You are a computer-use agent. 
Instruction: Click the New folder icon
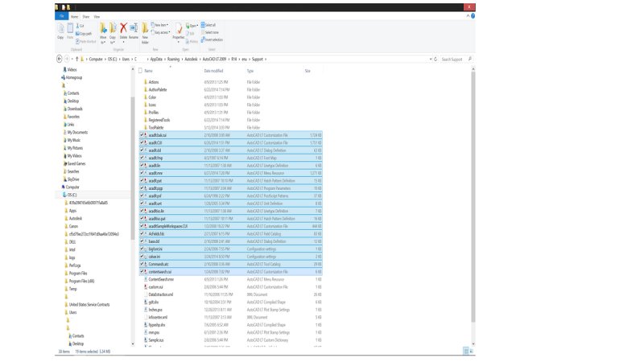[x=146, y=31]
